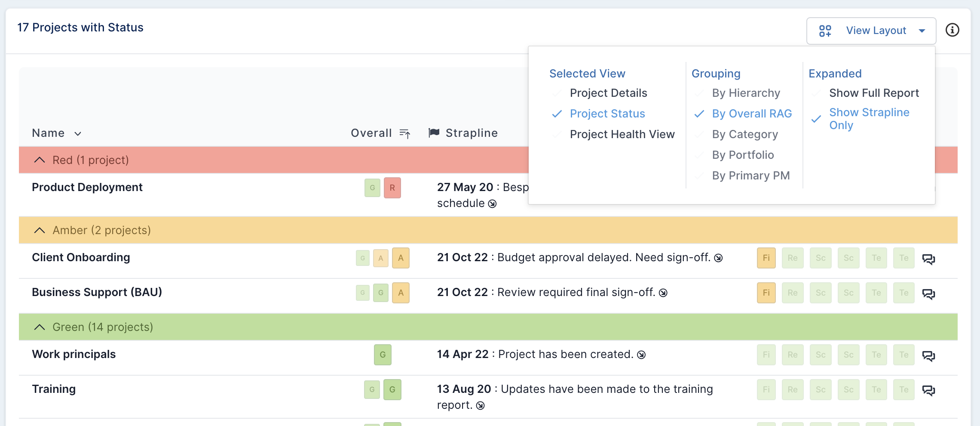This screenshot has width=980, height=426.
Task: Click the Overall column sort icon
Action: pyautogui.click(x=405, y=133)
